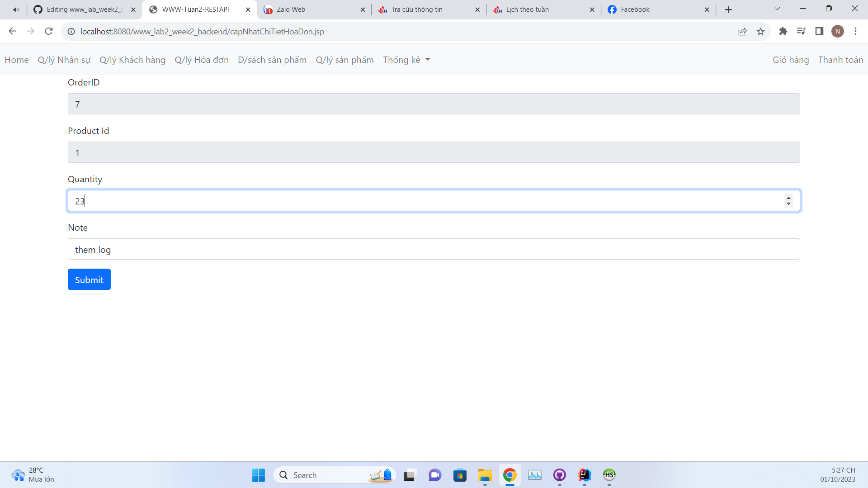Open the Q/lý Hóa đơn page
This screenshot has width=868, height=488.
(202, 59)
